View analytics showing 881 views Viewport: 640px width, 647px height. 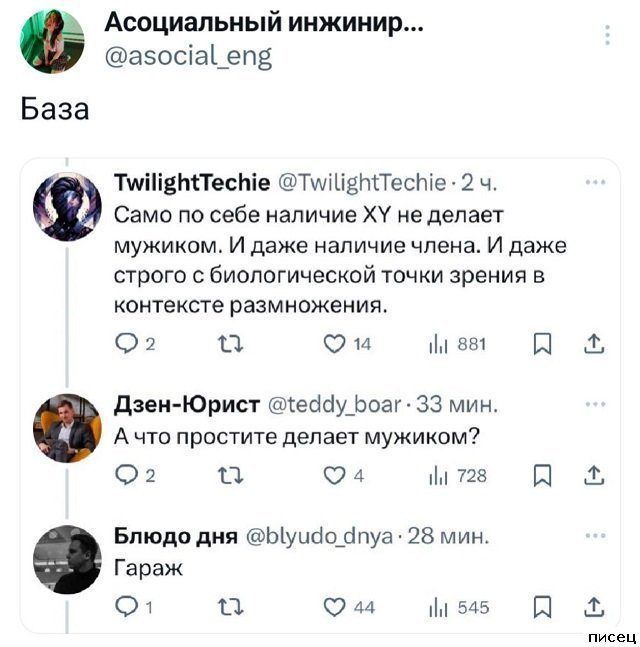tap(456, 346)
